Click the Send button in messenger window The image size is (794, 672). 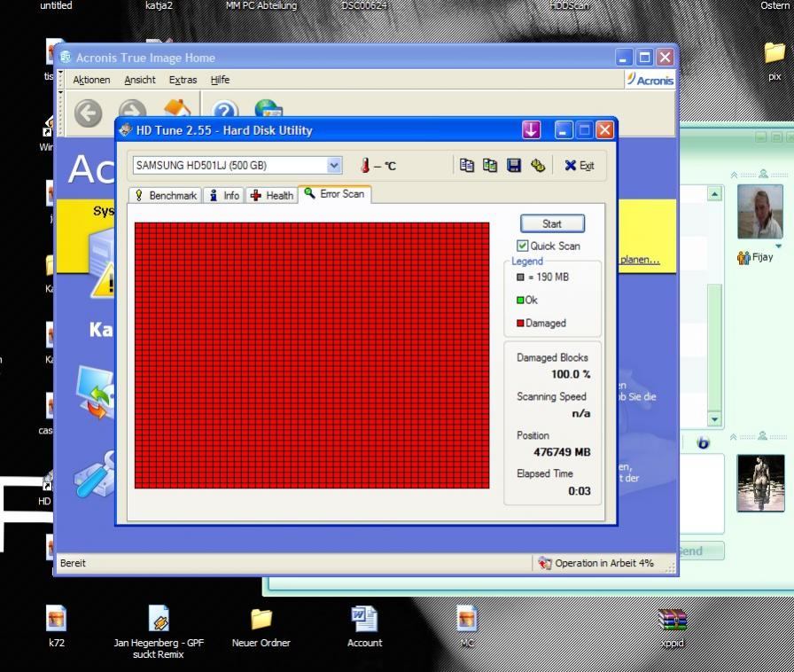coord(701,551)
